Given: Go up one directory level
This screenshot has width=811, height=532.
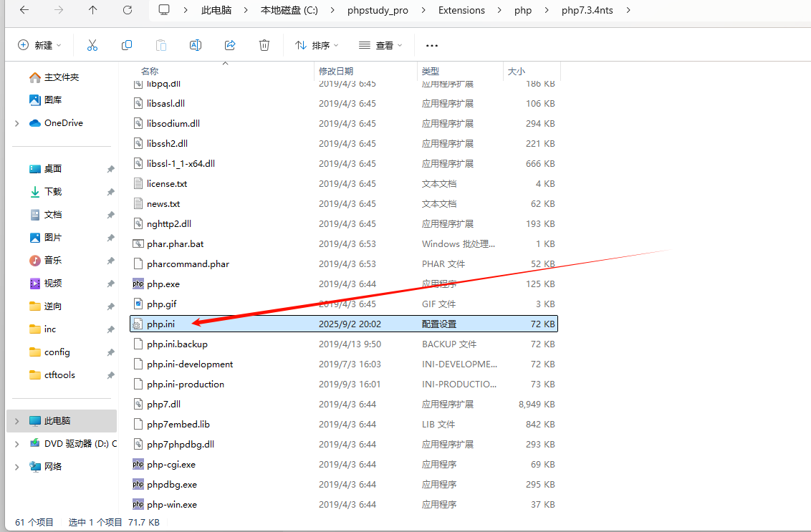Looking at the screenshot, I should click(x=93, y=10).
